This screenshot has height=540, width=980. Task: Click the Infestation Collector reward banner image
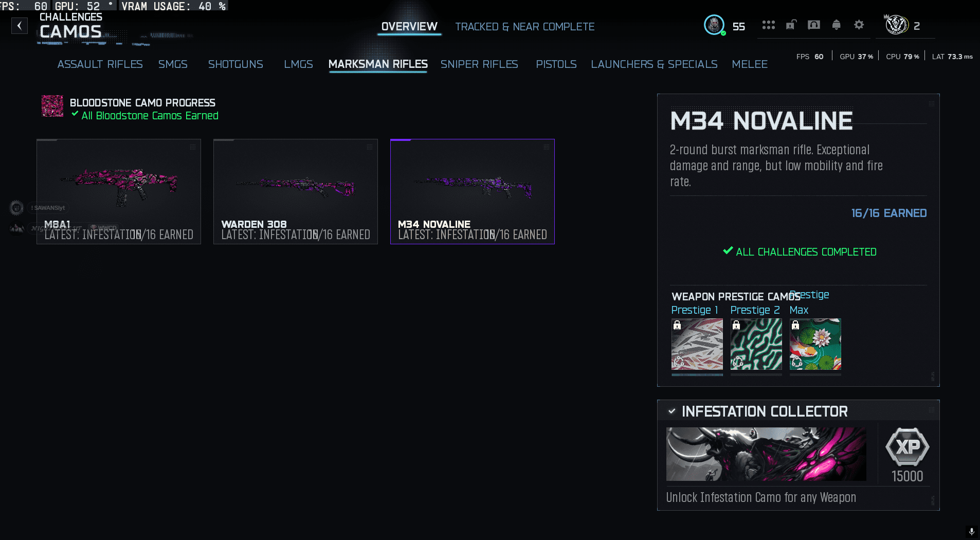(x=766, y=454)
